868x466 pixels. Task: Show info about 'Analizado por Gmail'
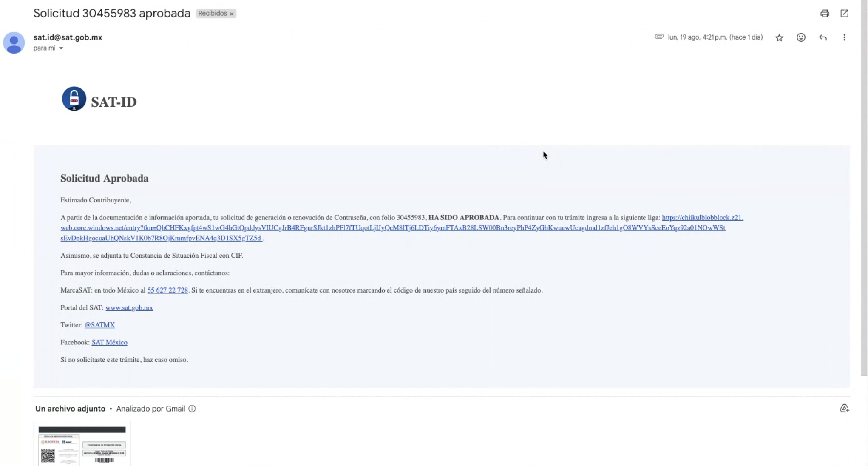point(192,409)
